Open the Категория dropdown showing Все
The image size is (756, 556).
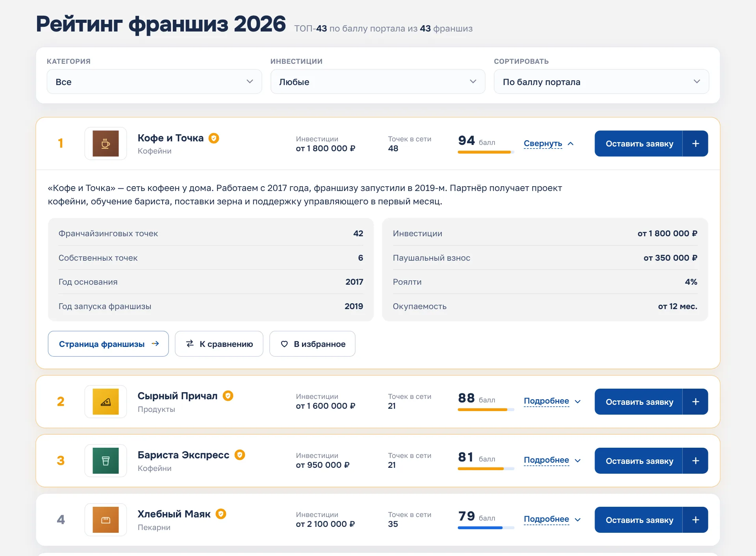(154, 82)
